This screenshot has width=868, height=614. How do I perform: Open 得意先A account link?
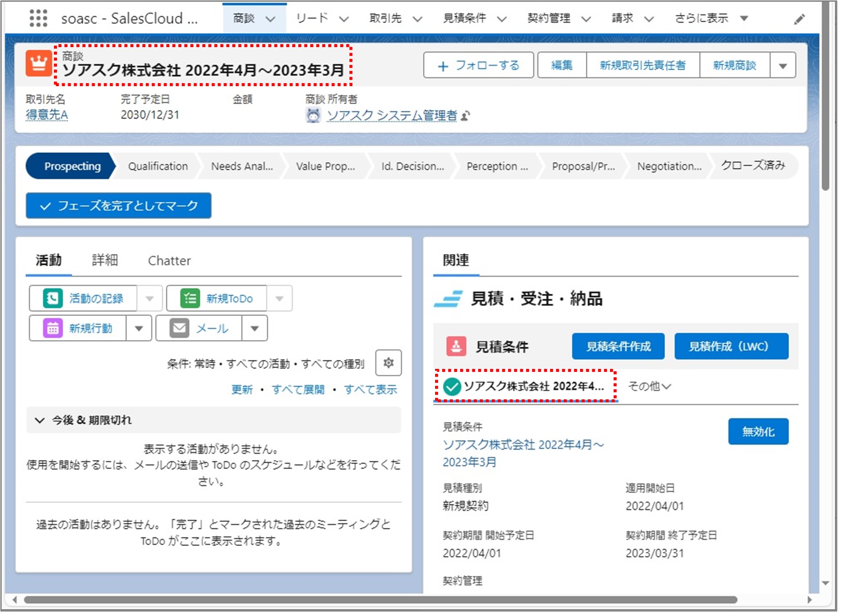(47, 115)
